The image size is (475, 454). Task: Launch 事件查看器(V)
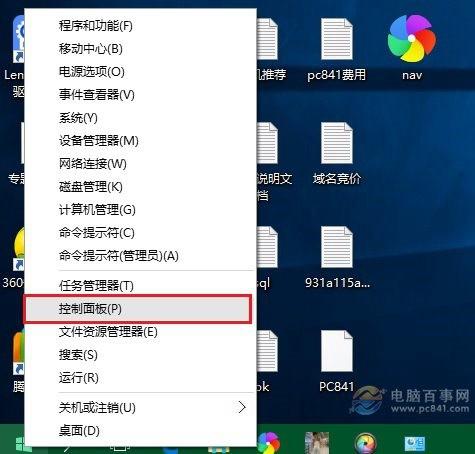tap(140, 95)
